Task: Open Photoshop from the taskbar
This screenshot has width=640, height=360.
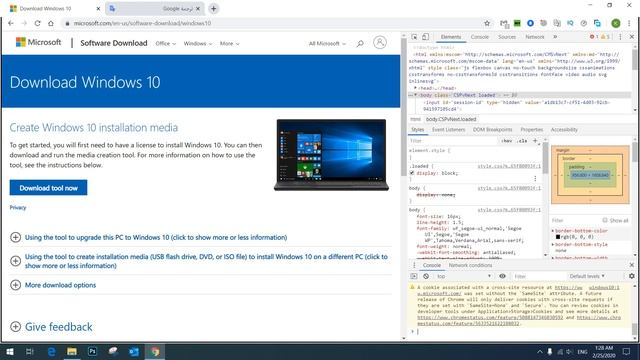Action: 92,351
